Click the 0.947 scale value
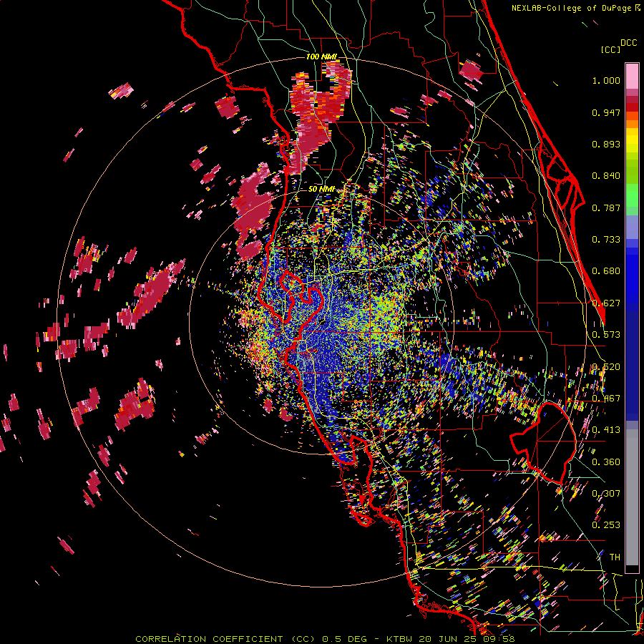 [x=606, y=112]
